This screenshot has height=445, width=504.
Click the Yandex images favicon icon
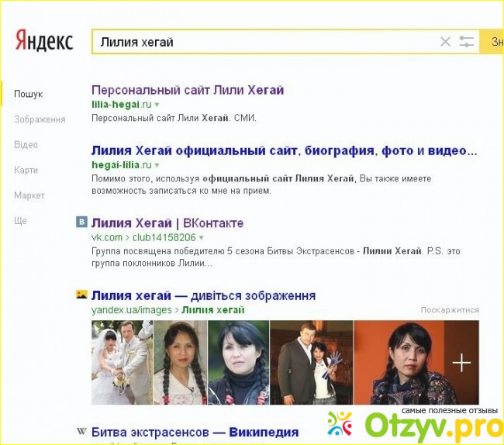[81, 295]
